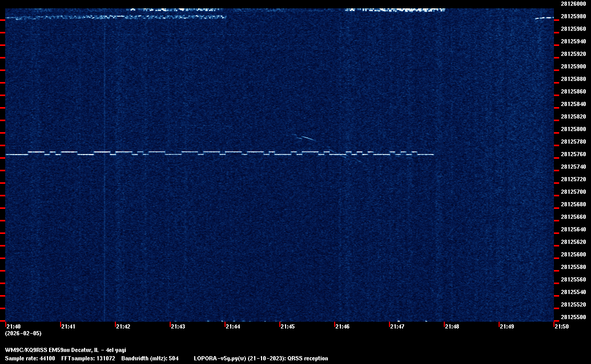Image resolution: width=591 pixels, height=364 pixels.
Task: Click the 21:48 time axis label
Action: coord(452,326)
